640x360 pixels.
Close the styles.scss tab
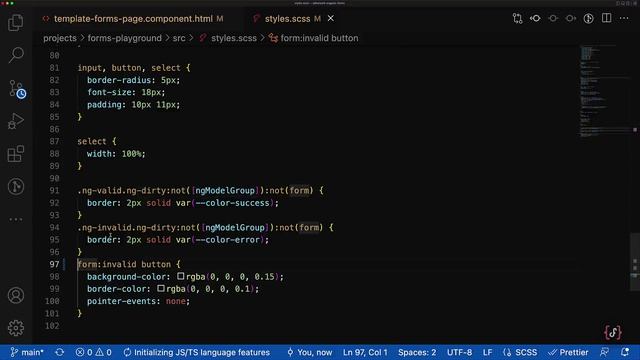tap(331, 18)
